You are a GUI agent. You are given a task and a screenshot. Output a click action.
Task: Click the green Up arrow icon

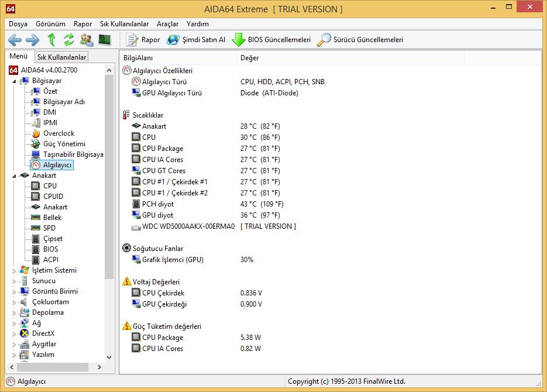pyautogui.click(x=51, y=40)
